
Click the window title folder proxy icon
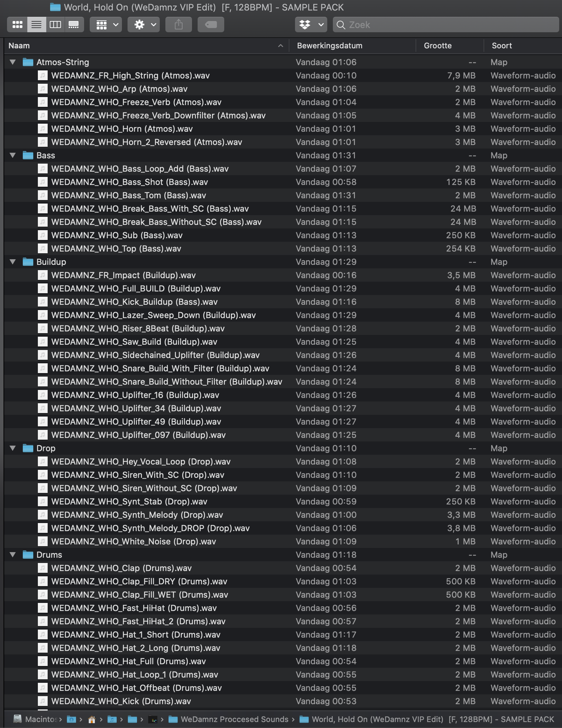(x=55, y=7)
